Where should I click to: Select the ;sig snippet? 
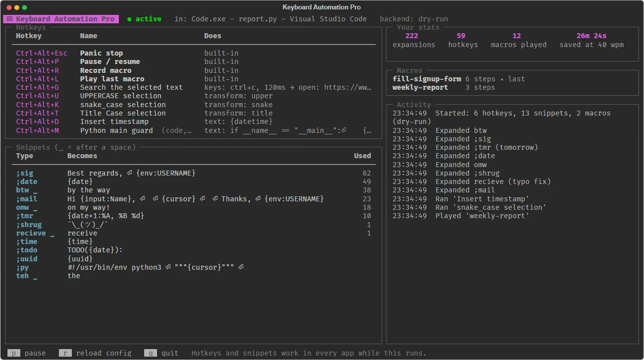coord(194,173)
